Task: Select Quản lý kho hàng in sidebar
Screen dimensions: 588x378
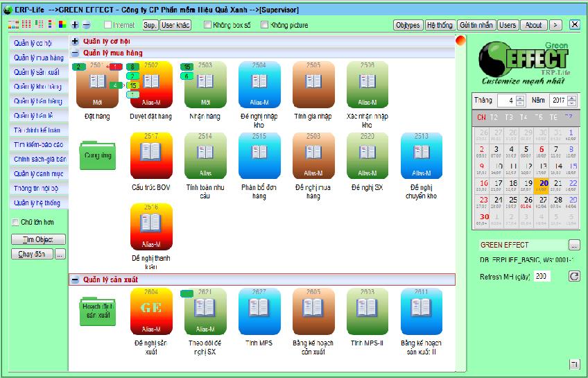Action: [38, 87]
